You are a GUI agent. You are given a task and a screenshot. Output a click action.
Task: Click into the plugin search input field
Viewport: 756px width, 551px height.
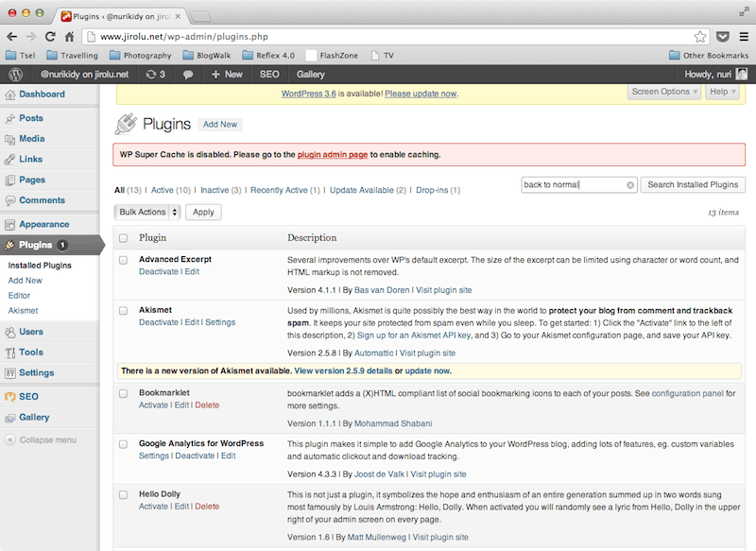(x=573, y=185)
